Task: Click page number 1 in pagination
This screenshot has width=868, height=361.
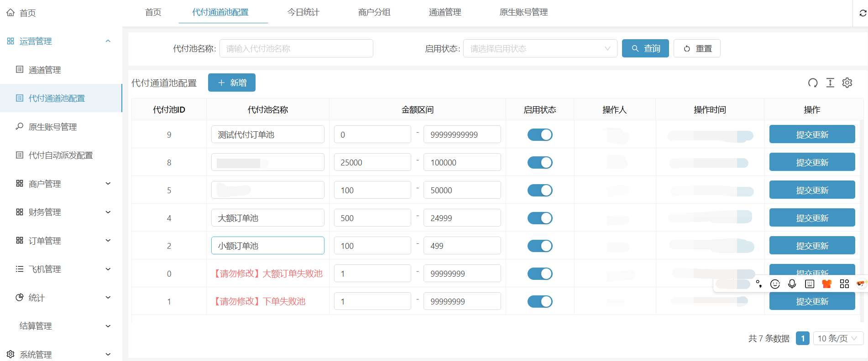Action: point(803,338)
